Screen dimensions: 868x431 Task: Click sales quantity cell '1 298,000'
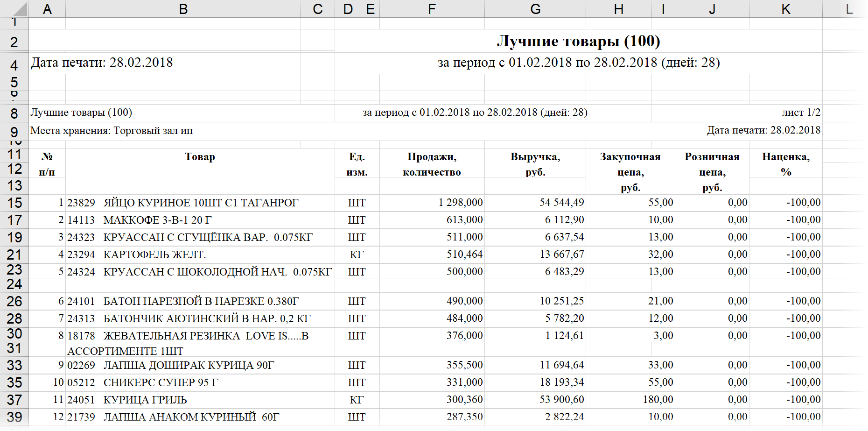click(x=432, y=203)
